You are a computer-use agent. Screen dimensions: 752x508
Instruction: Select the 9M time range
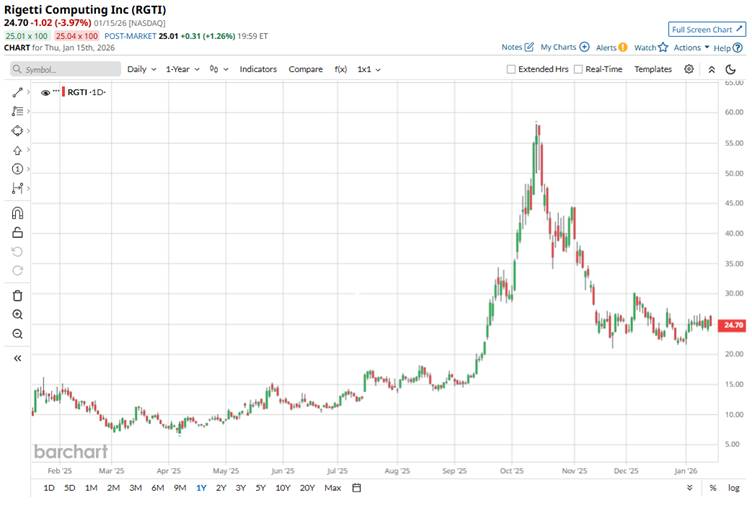pos(180,488)
